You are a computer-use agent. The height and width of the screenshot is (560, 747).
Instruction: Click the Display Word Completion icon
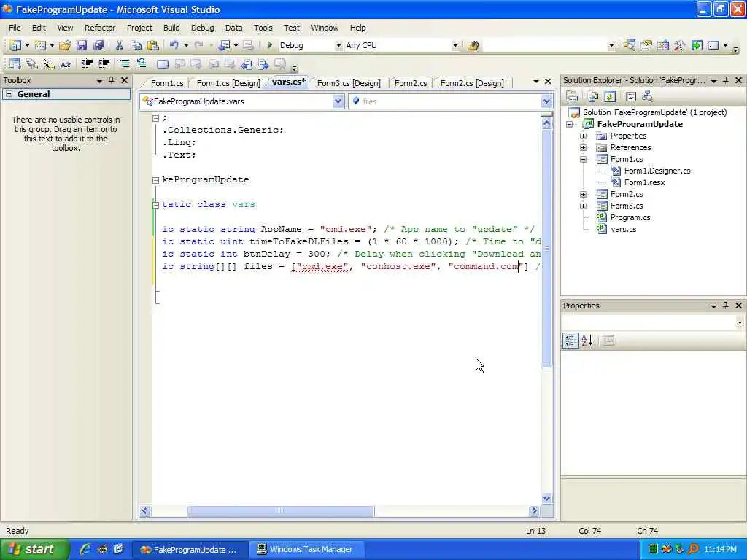click(66, 64)
